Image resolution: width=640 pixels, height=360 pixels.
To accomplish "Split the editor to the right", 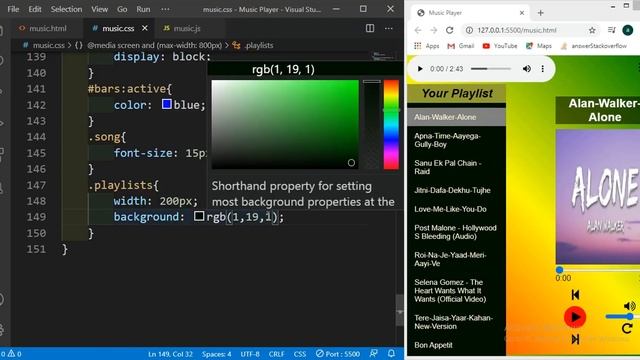I will tap(370, 28).
